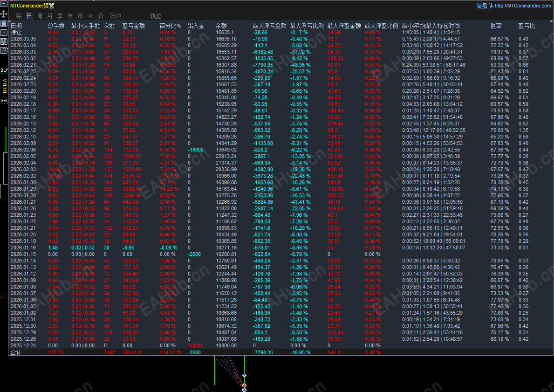Click the -10000 withdrawal value

pos(195,150)
